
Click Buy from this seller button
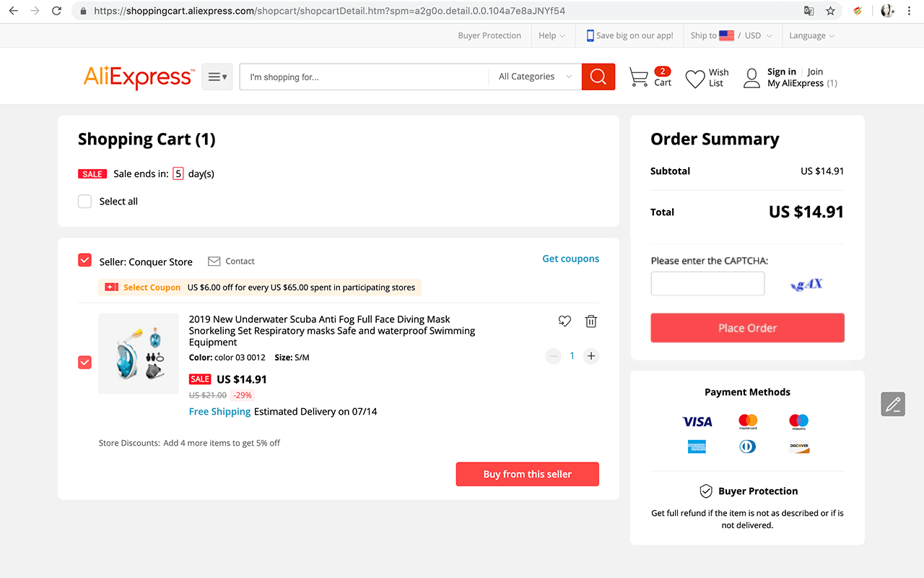(x=528, y=475)
